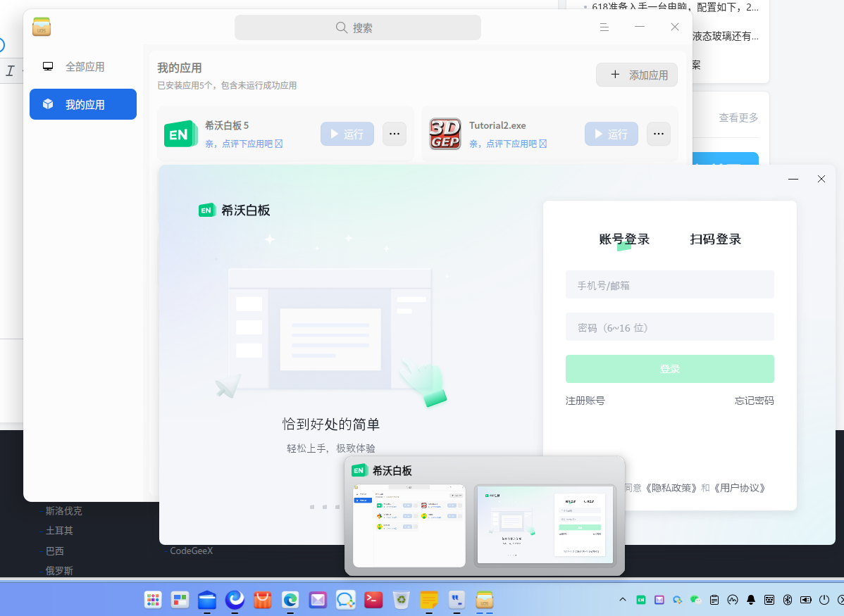Viewport: 844px width, 616px height.
Task: Open the purple mail app in the dock
Action: 318,599
